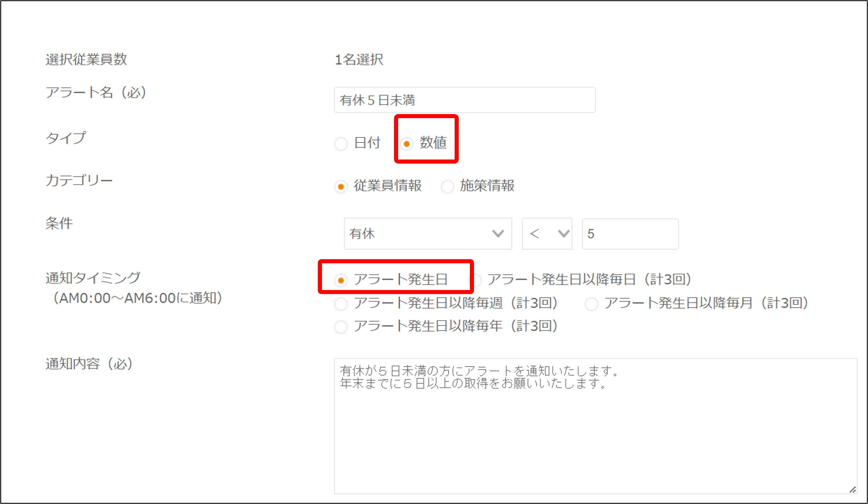Click the condition value field containing 5

tap(630, 234)
